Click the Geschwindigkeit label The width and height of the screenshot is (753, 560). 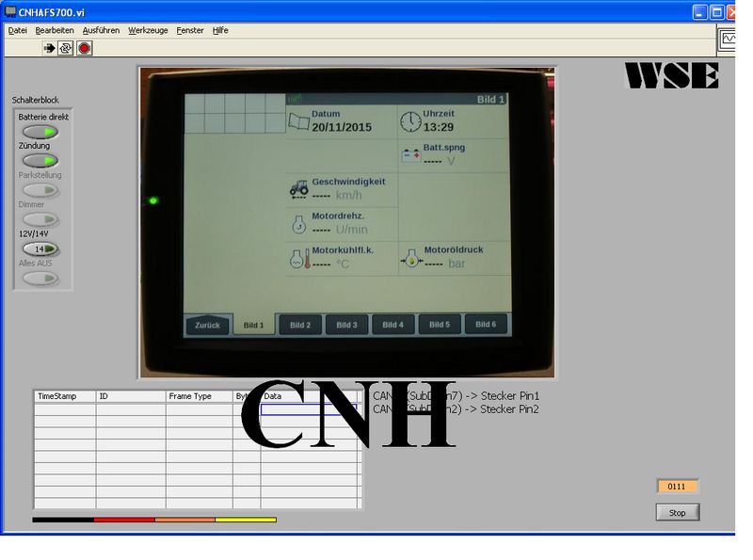[x=348, y=182]
